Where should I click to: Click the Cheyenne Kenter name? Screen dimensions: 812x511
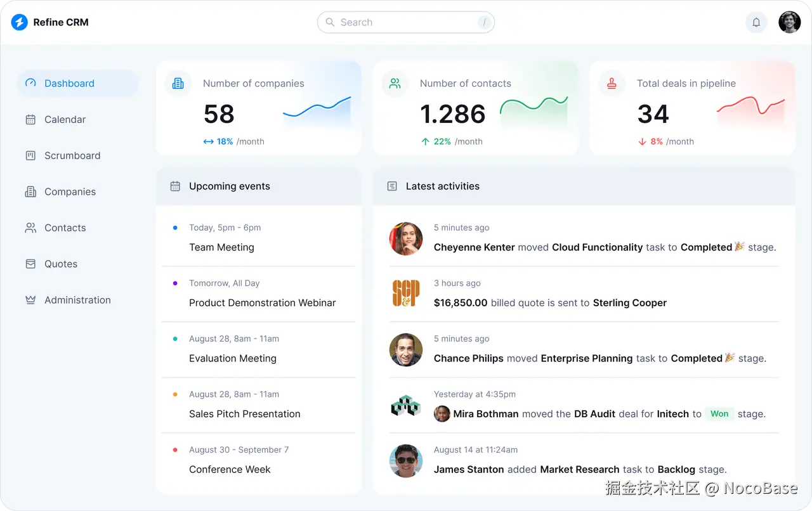pyautogui.click(x=475, y=247)
